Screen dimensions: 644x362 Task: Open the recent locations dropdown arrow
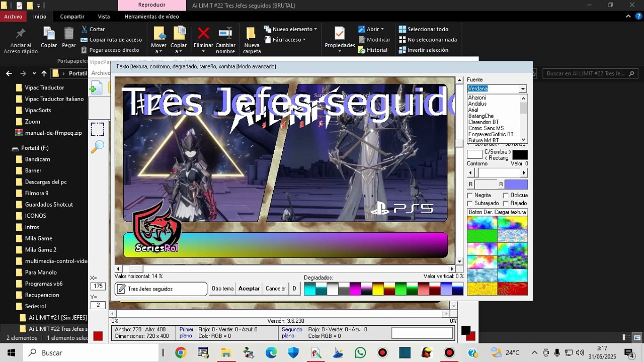pyautogui.click(x=34, y=73)
